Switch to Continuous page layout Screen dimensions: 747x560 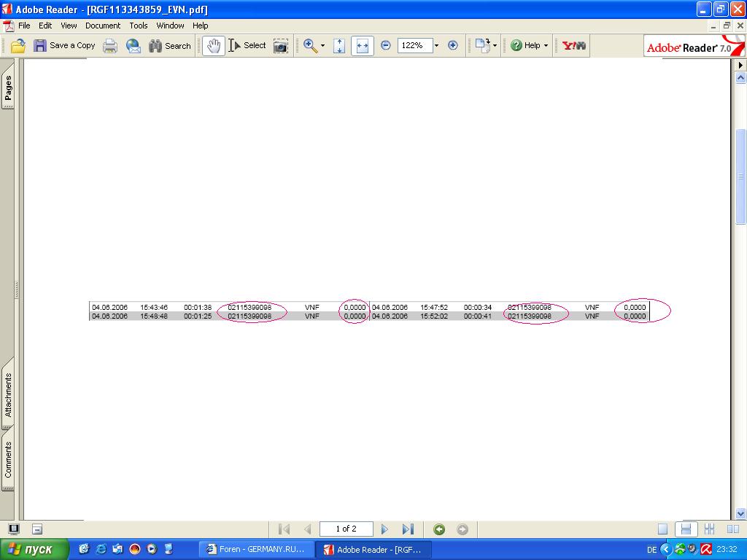click(x=685, y=529)
